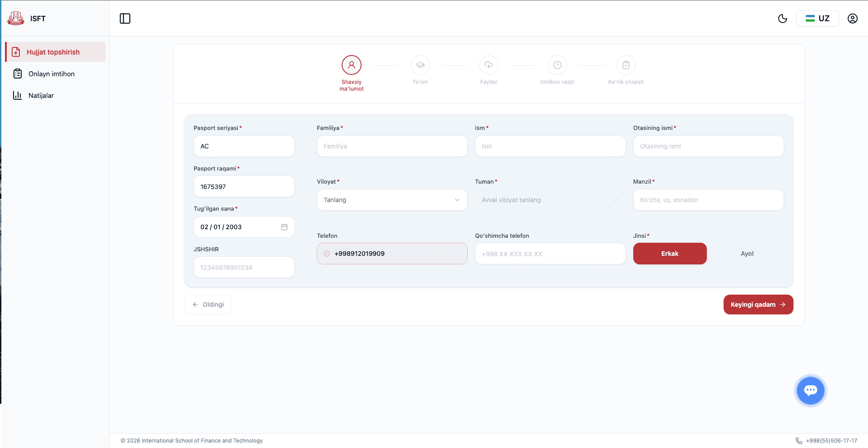Click the Keyingi qadam button
868x448 pixels.
(758, 305)
